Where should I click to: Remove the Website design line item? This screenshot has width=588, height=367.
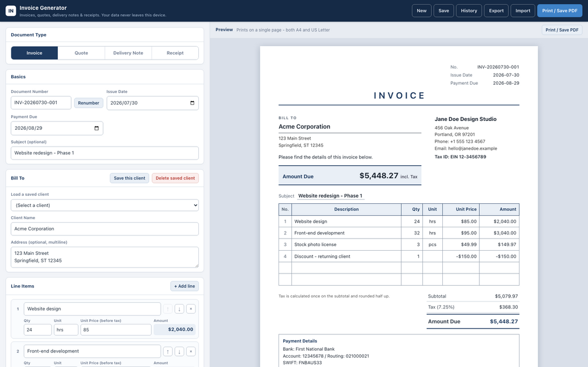coord(191,309)
